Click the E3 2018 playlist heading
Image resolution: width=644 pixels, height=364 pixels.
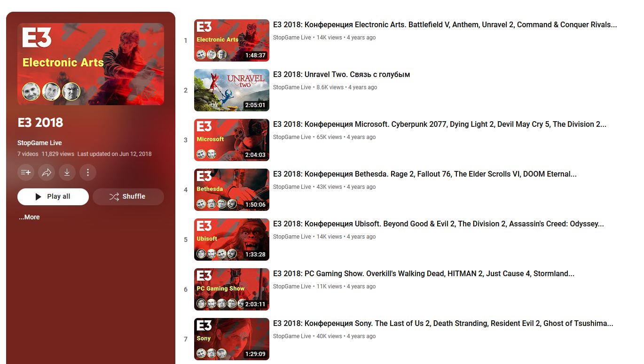pyautogui.click(x=40, y=123)
